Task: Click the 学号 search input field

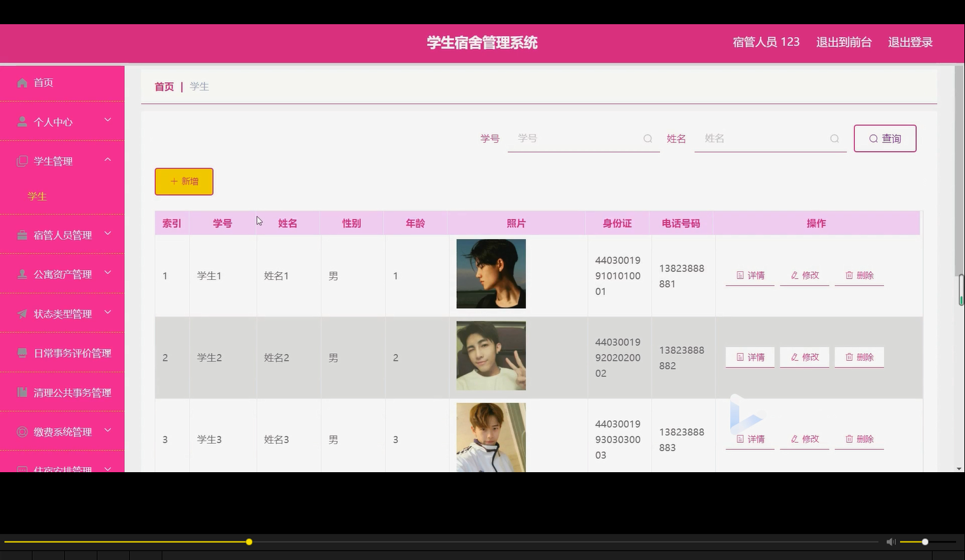Action: click(584, 139)
